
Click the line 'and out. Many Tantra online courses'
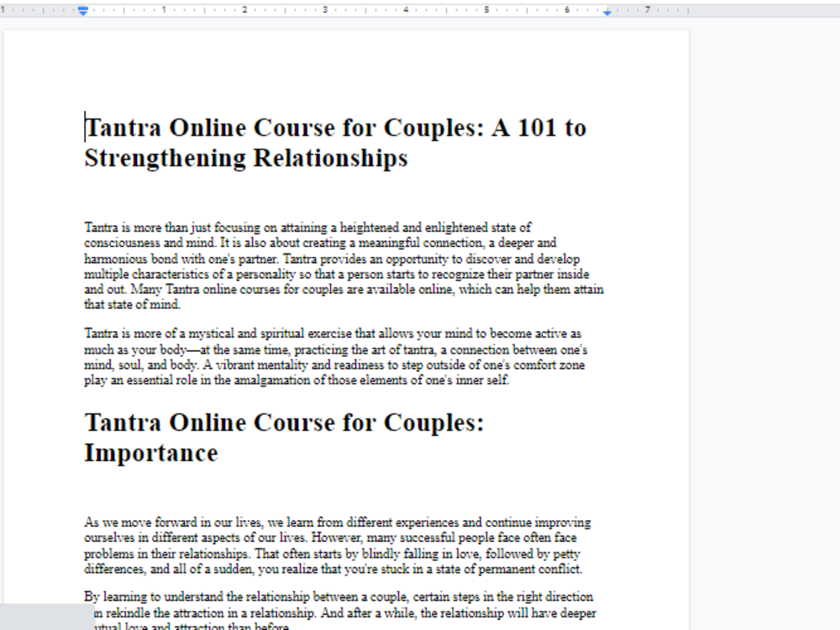(x=344, y=289)
